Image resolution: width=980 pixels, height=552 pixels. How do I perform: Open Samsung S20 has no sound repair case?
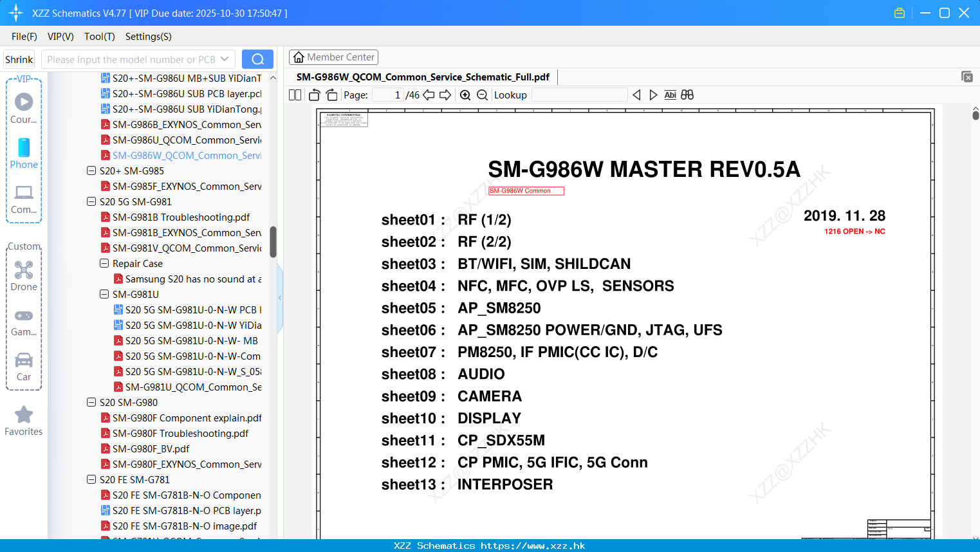188,279
